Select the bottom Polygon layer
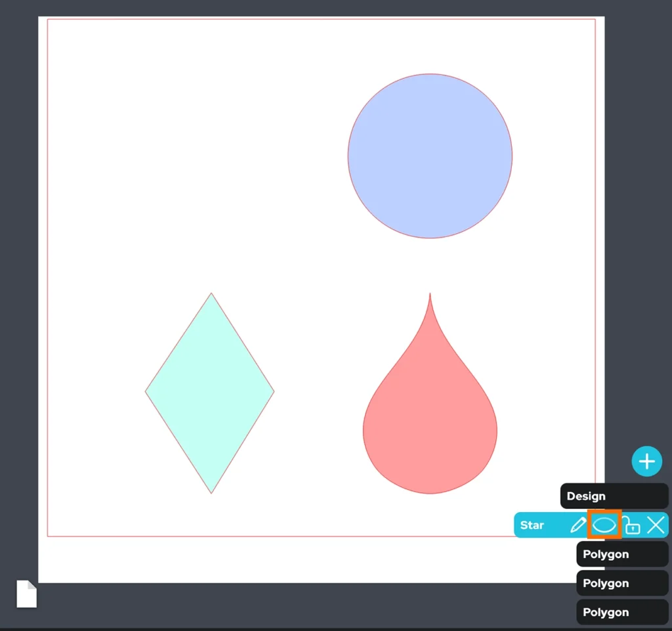This screenshot has width=672, height=631. [x=621, y=612]
